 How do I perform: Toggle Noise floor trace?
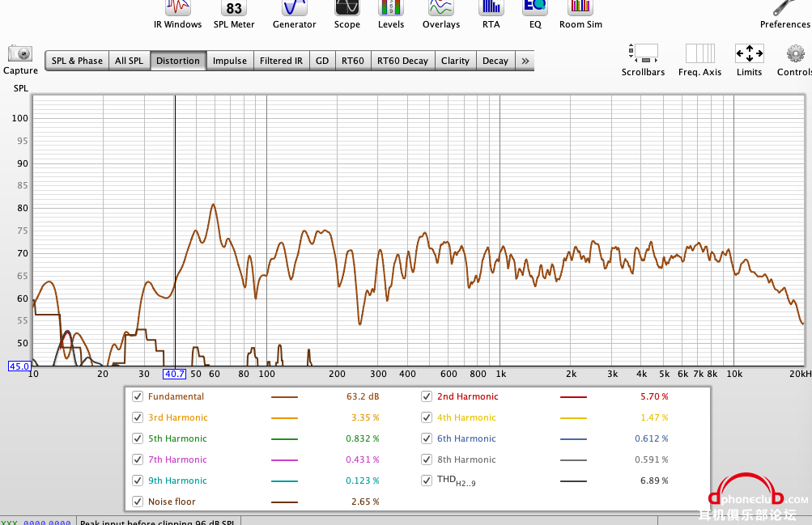(x=138, y=502)
